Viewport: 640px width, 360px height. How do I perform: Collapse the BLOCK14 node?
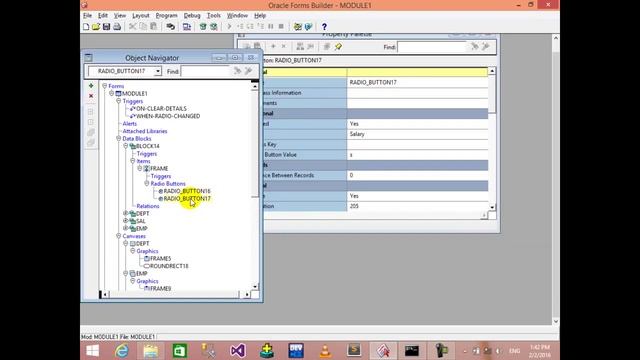126,146
